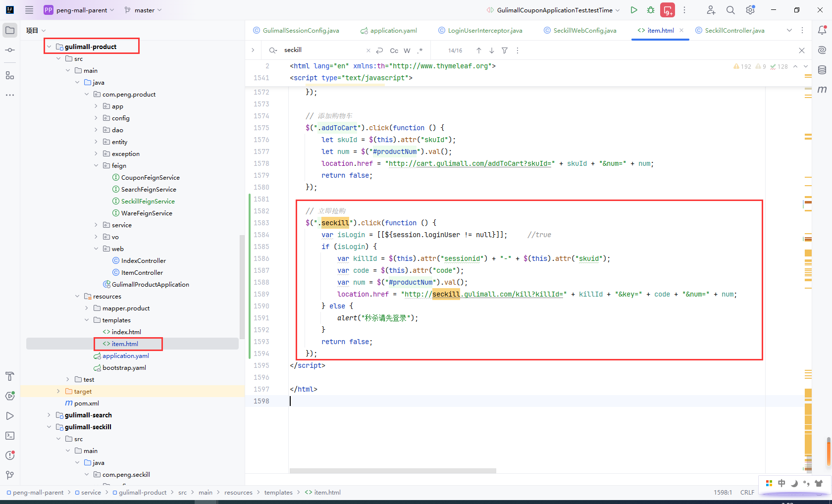Open the Code With Me icon
The height and width of the screenshot is (504, 832).
tap(711, 10)
